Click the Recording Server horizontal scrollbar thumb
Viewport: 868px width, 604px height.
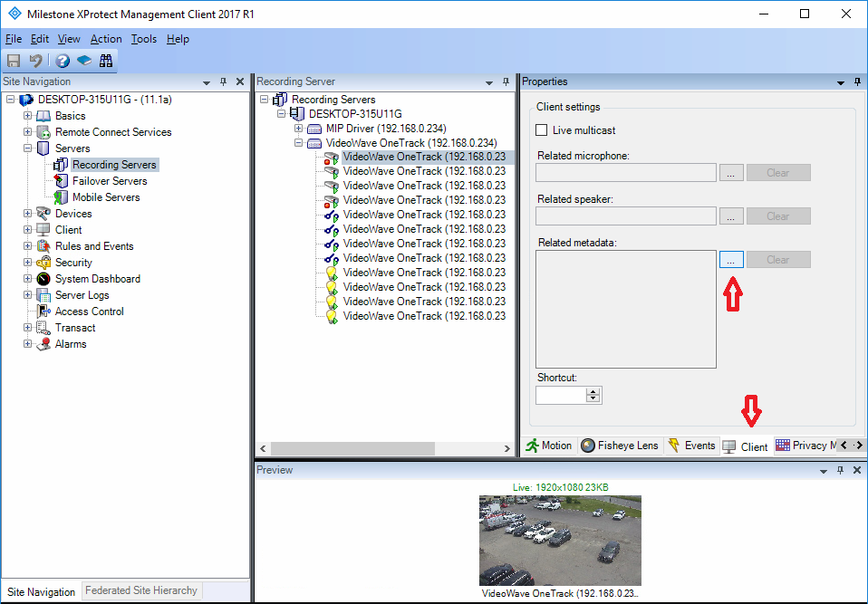click(x=352, y=448)
